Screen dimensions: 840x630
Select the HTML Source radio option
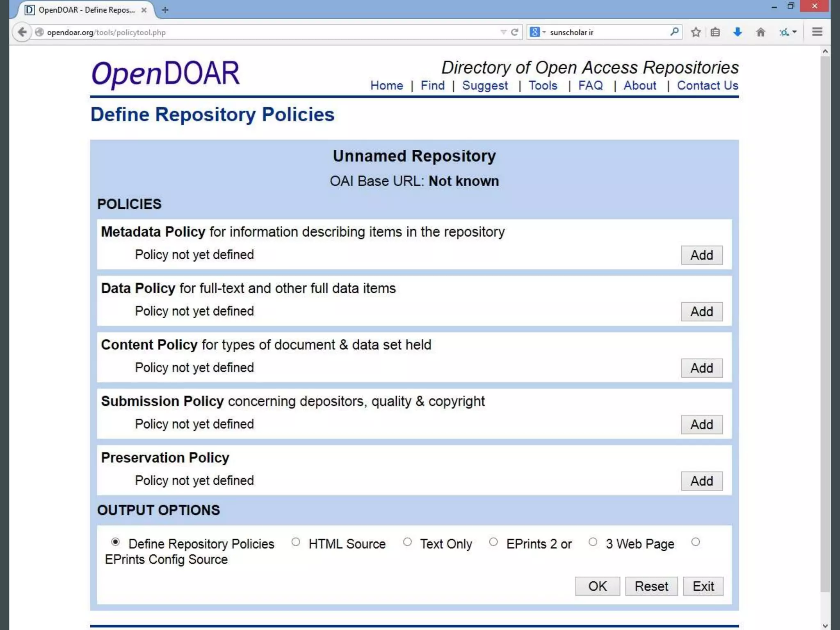(296, 542)
